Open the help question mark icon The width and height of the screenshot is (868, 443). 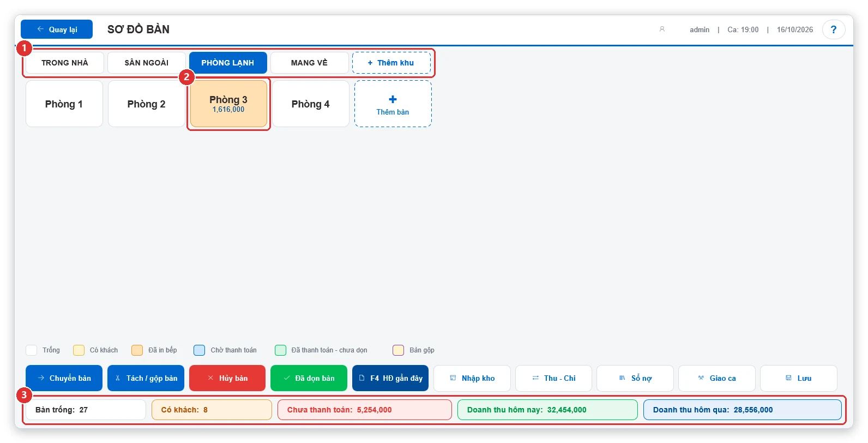(x=833, y=29)
